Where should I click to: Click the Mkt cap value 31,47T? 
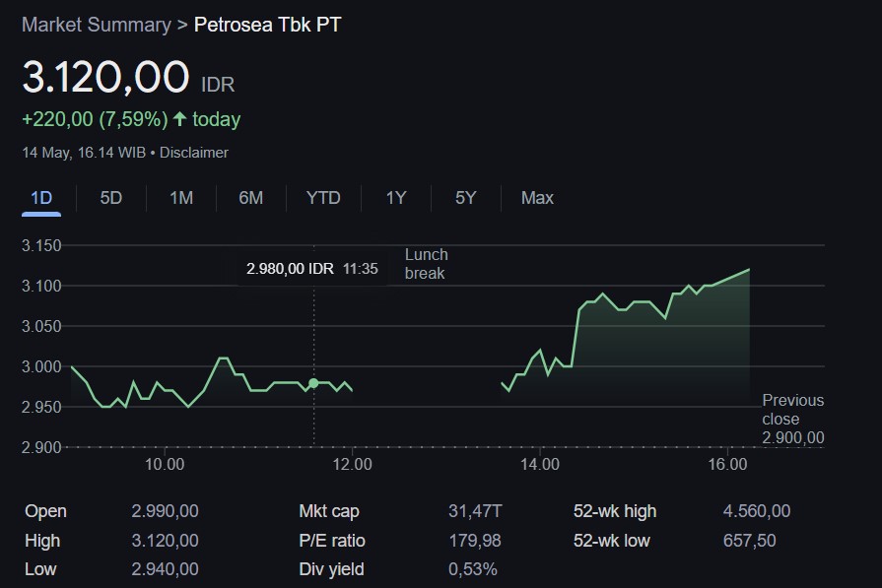[475, 511]
